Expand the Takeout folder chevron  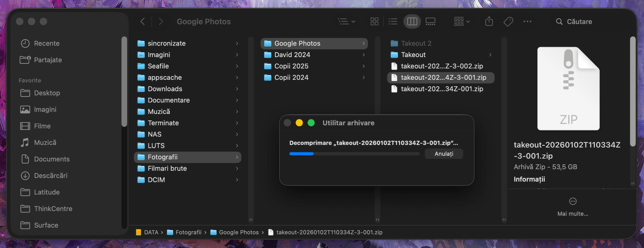pos(490,55)
